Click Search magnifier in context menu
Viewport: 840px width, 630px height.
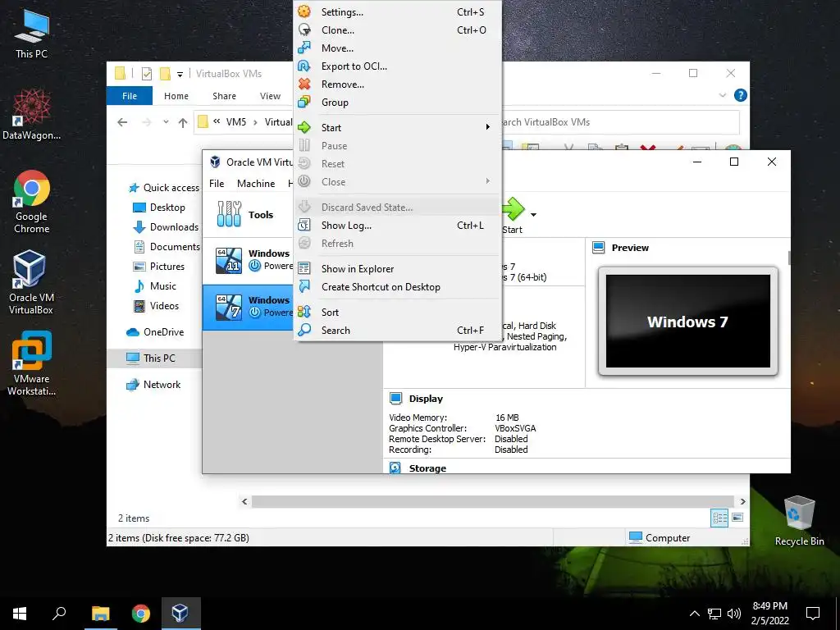[x=304, y=330]
